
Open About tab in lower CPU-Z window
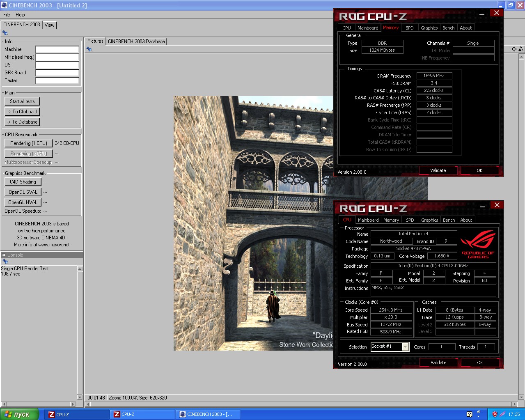click(x=466, y=220)
